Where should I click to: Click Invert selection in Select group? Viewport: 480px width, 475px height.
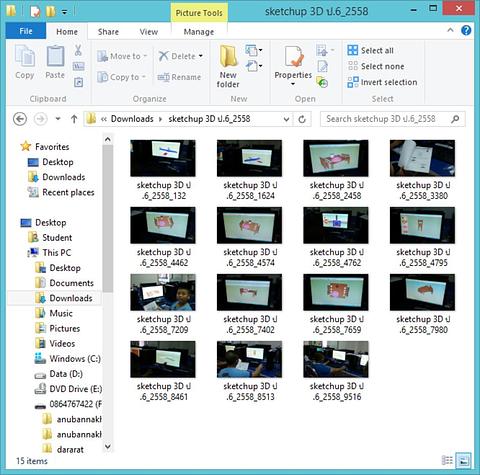click(x=382, y=82)
